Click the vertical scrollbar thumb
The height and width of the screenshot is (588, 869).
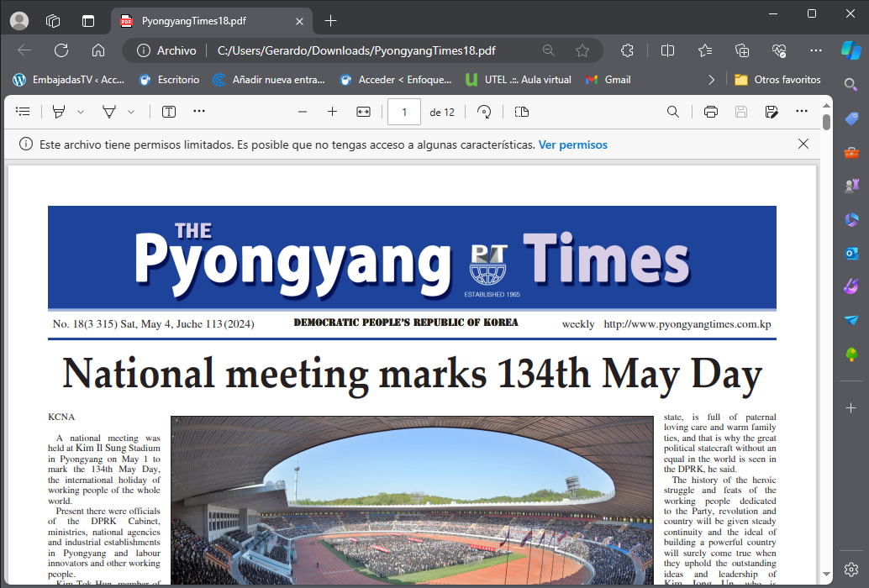click(826, 122)
